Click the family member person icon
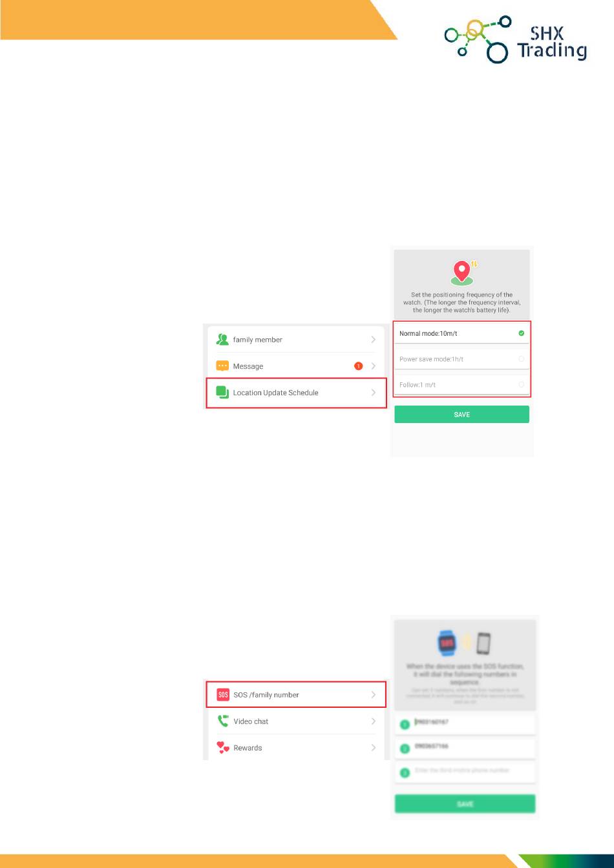Image resolution: width=614 pixels, height=868 pixels. (223, 339)
